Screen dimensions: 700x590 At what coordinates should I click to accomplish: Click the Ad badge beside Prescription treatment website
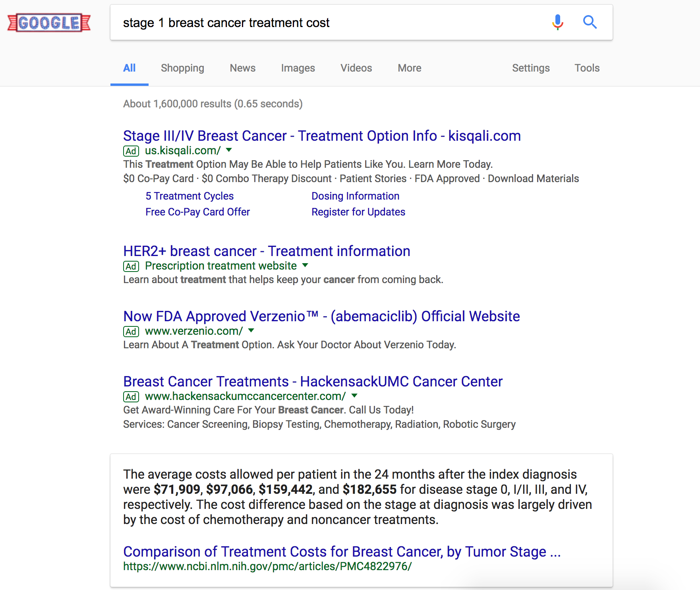(131, 266)
